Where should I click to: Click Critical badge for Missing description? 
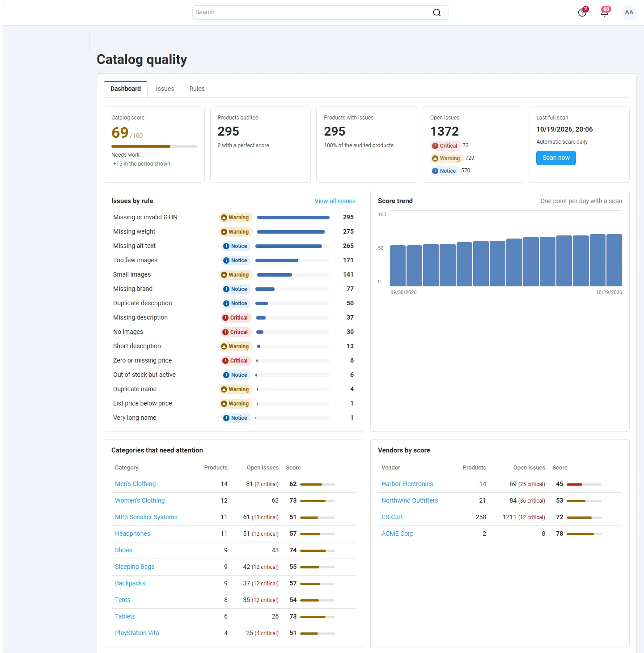[236, 318]
